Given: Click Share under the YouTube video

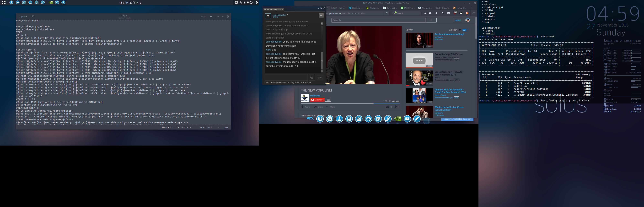Looking at the screenshot, I should (318, 107).
